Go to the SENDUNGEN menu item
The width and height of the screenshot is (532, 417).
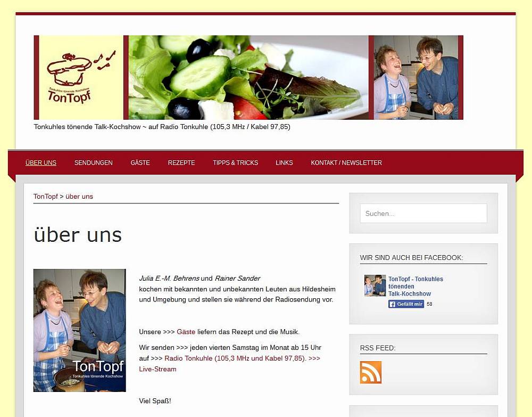click(x=93, y=162)
